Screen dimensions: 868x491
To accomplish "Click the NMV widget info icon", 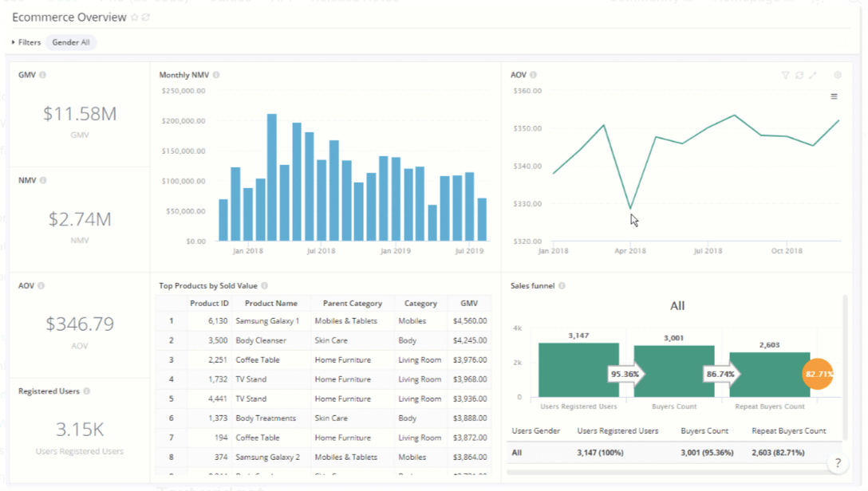I will point(42,180).
